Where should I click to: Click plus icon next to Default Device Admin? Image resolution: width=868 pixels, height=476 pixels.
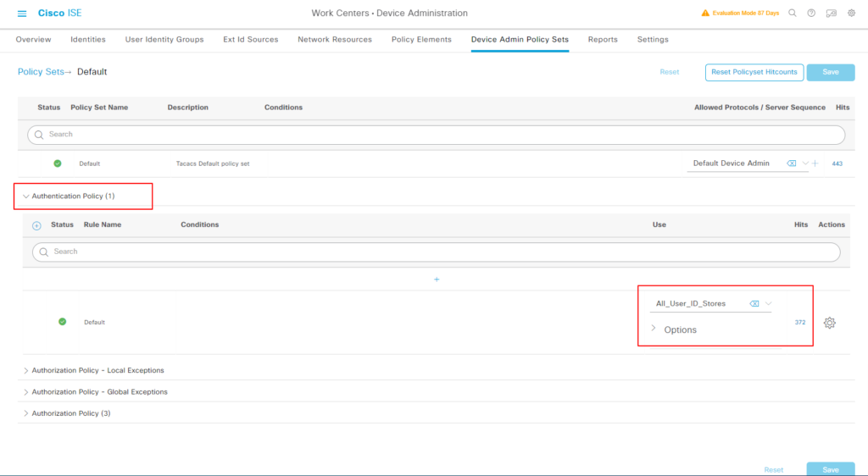point(815,163)
